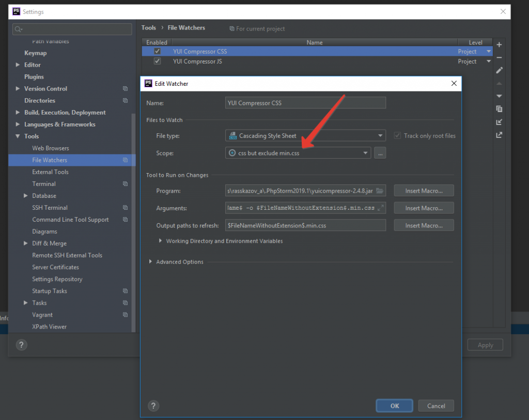Move watcher down with down arrow icon
The image size is (529, 420).
pos(500,96)
